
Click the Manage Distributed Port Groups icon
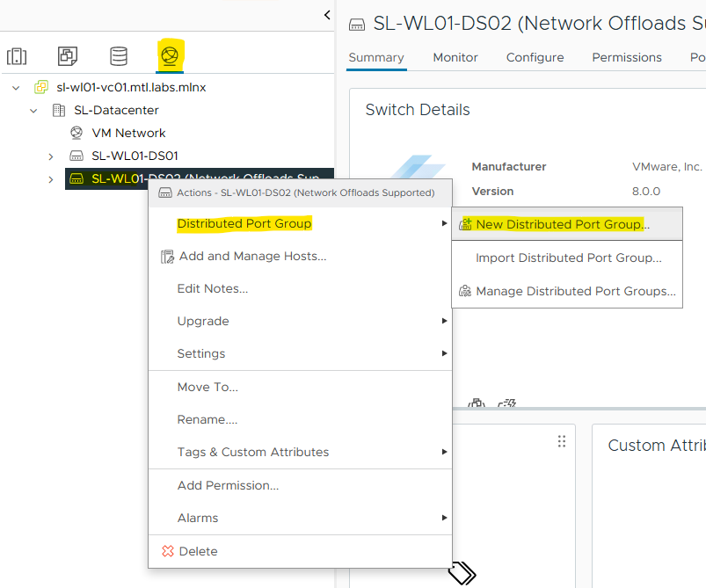465,291
